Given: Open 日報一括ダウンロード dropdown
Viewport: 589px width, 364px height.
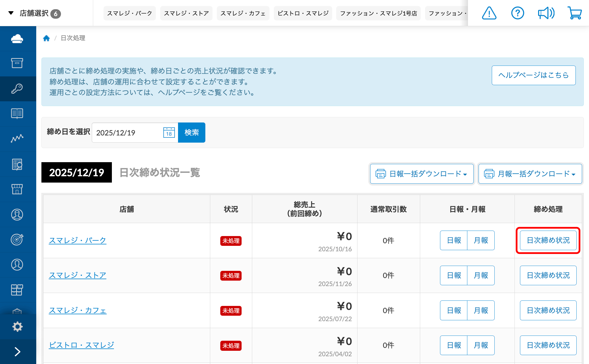Looking at the screenshot, I should click(x=422, y=174).
